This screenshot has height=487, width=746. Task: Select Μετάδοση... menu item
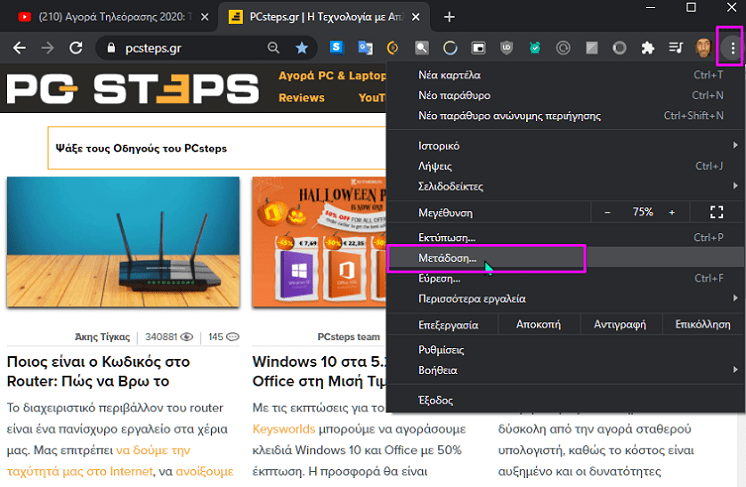[566, 258]
